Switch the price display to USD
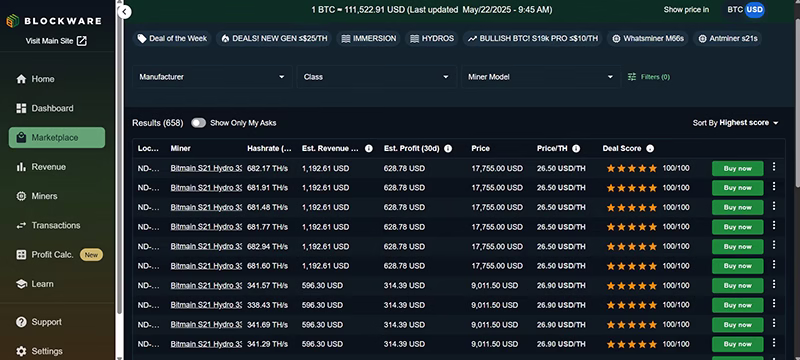Viewport: 800px width, 360px height. tap(755, 10)
